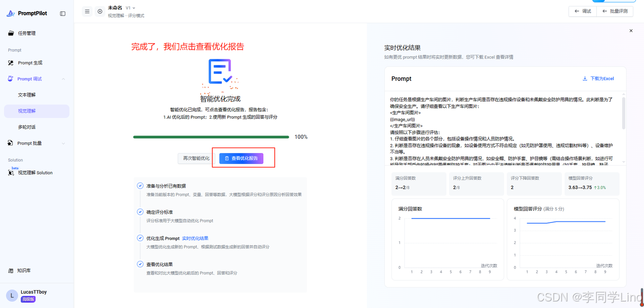This screenshot has width=644, height=308.
Task: Open the V1 version dropdown
Action: [x=130, y=8]
